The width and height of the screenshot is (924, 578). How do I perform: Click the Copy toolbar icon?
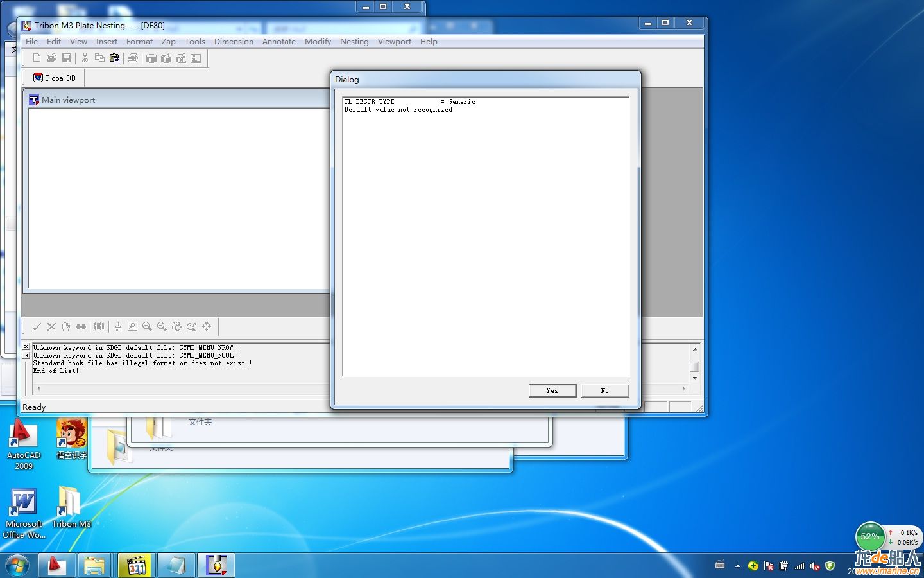point(99,58)
